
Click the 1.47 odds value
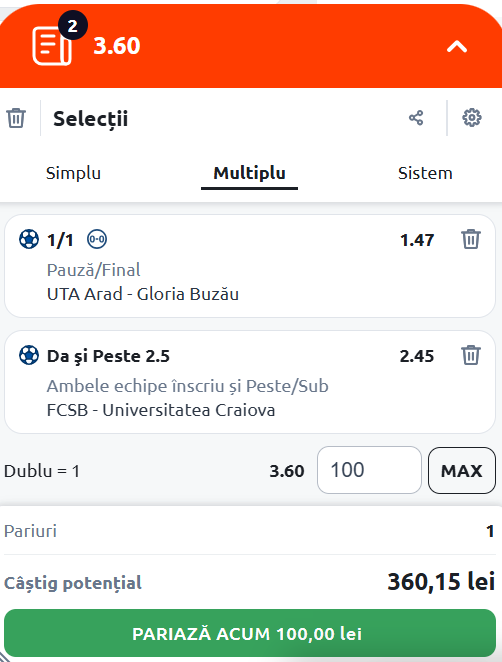(417, 240)
